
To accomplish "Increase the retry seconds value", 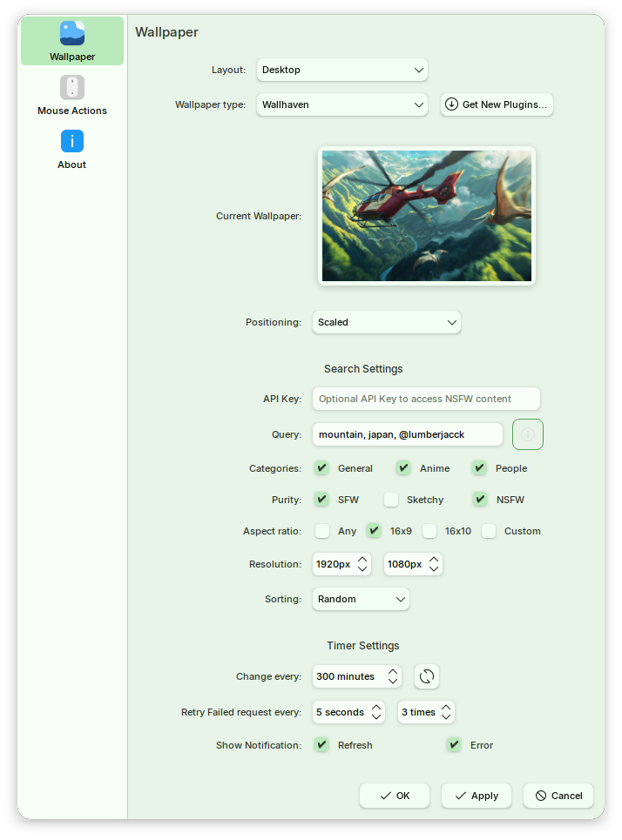I will click(376, 707).
